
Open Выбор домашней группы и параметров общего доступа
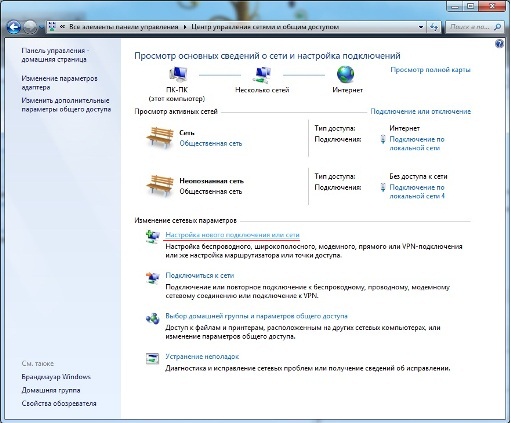point(256,316)
